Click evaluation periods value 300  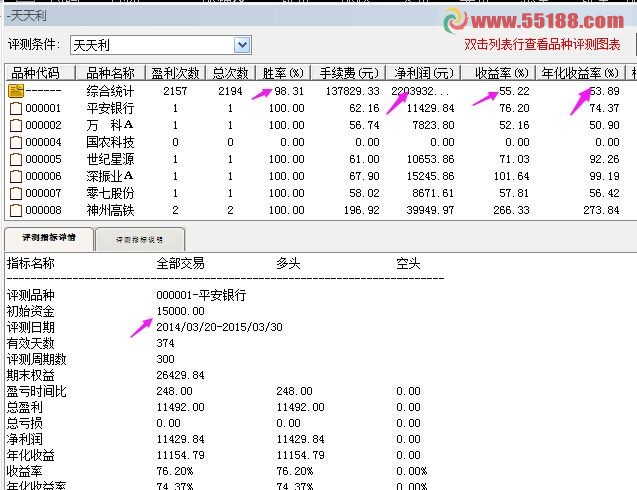click(x=165, y=359)
